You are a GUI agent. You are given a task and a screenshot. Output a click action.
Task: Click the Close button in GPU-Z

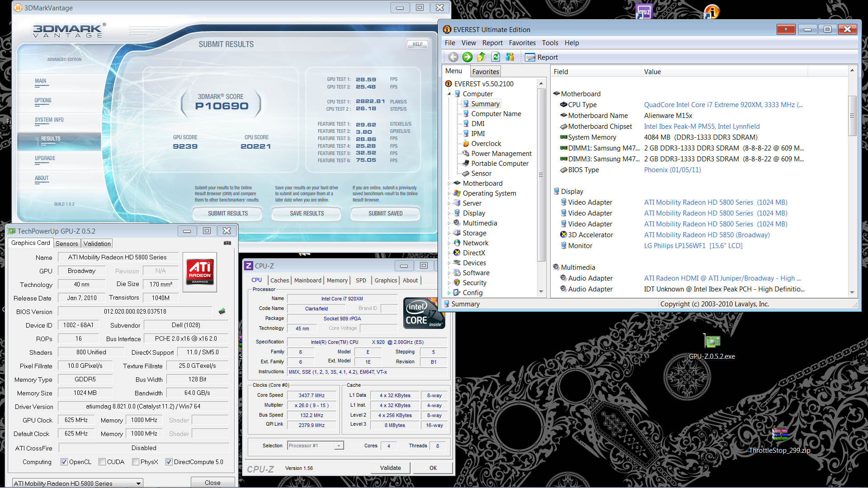212,483
